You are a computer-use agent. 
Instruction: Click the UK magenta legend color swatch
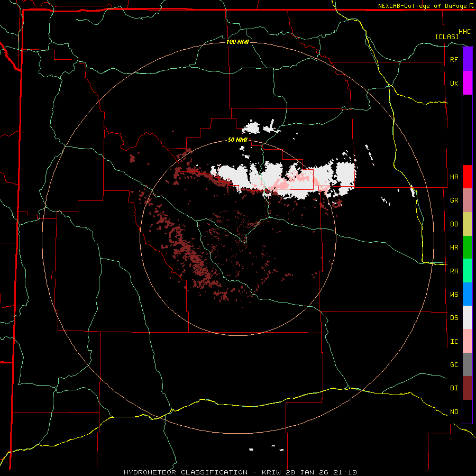[x=467, y=83]
